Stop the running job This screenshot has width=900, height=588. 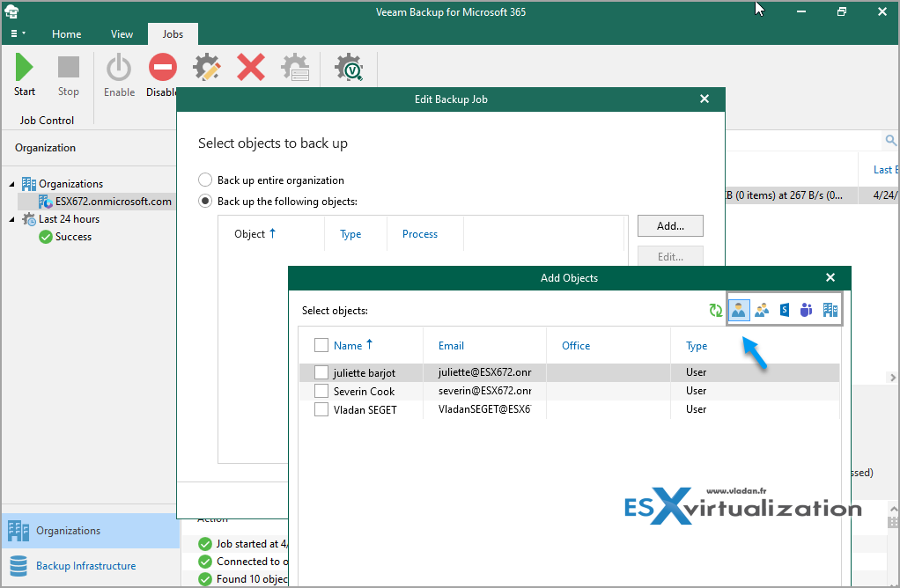(69, 75)
